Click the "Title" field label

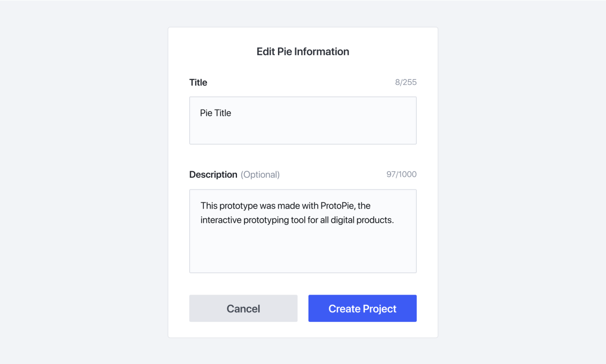[198, 82]
